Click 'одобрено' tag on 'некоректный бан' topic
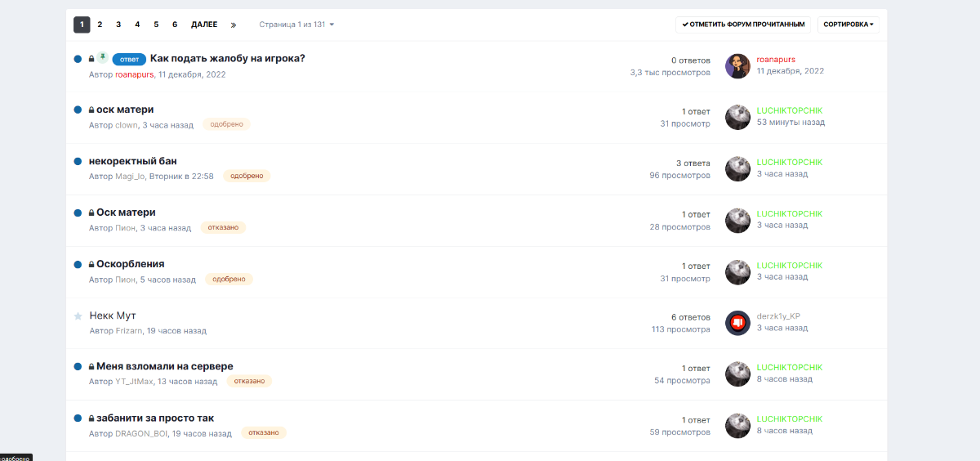The height and width of the screenshot is (461, 980). (246, 176)
